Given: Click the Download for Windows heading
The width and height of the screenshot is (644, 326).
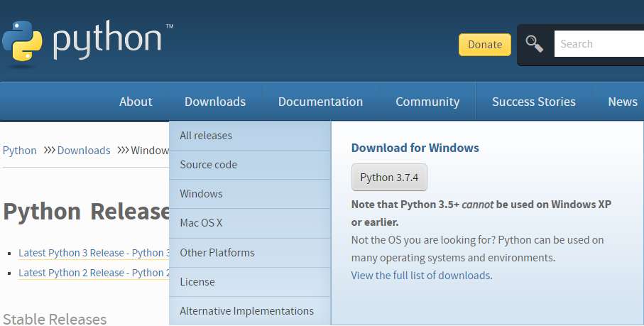Looking at the screenshot, I should click(415, 148).
